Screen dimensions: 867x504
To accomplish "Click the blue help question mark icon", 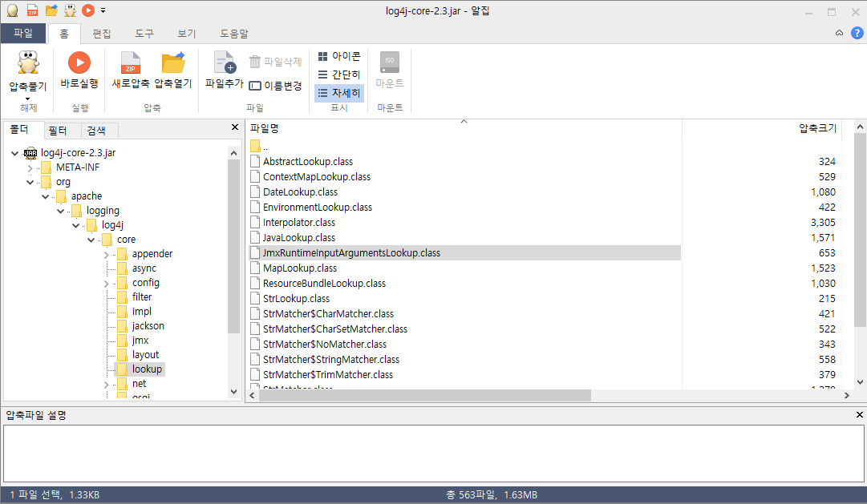I will pyautogui.click(x=857, y=33).
